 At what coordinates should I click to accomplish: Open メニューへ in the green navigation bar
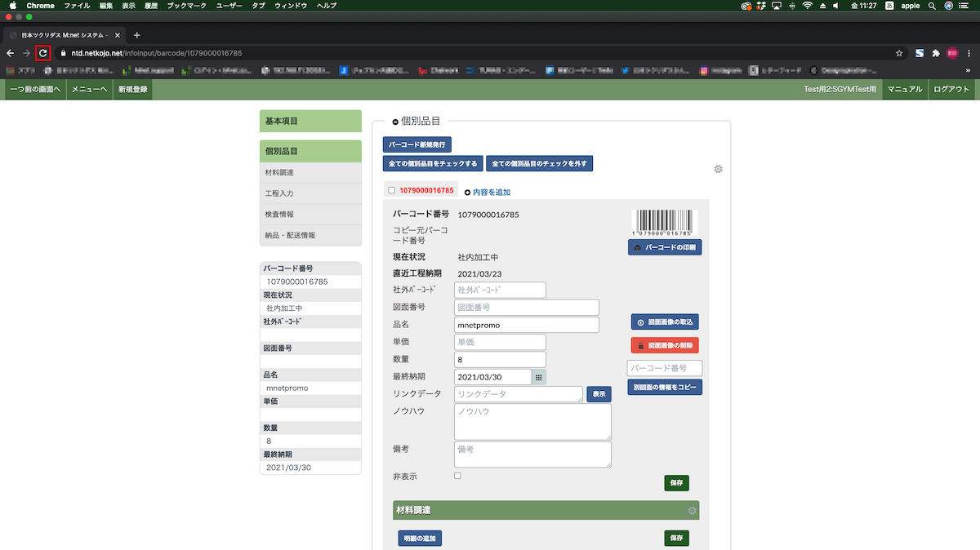tap(89, 90)
